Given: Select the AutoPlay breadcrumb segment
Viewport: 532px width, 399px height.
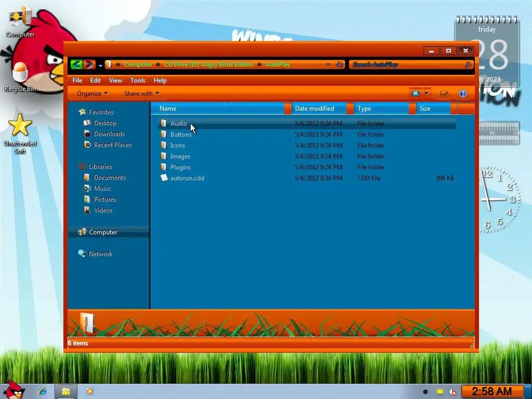Looking at the screenshot, I should click(x=277, y=64).
